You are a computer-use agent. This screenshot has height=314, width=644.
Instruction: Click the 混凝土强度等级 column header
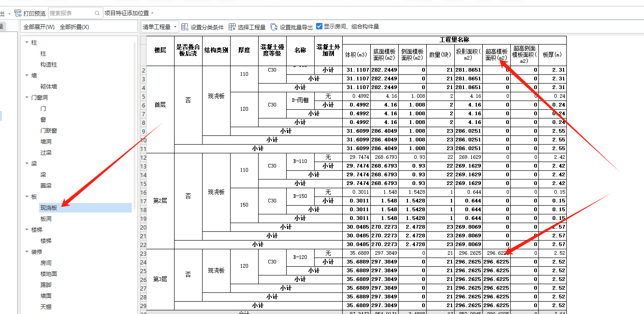[x=272, y=50]
